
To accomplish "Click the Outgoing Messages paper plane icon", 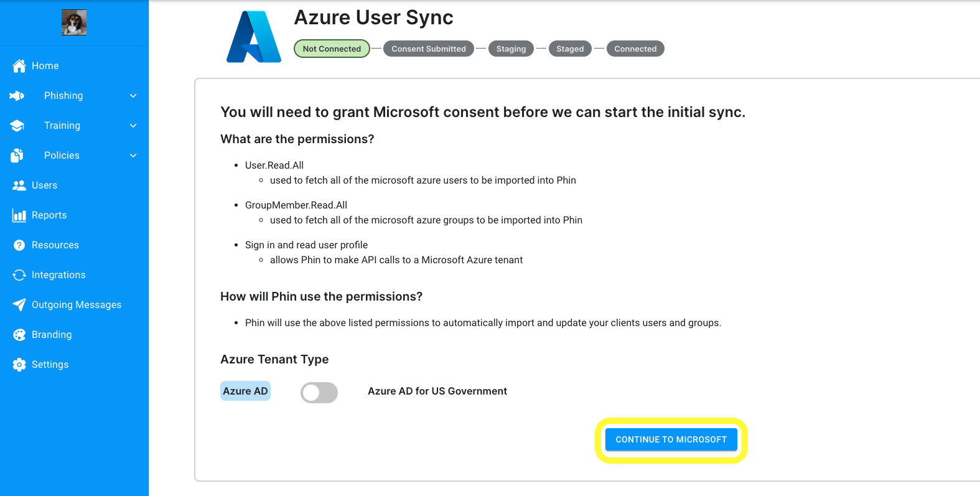I will pos(19,305).
